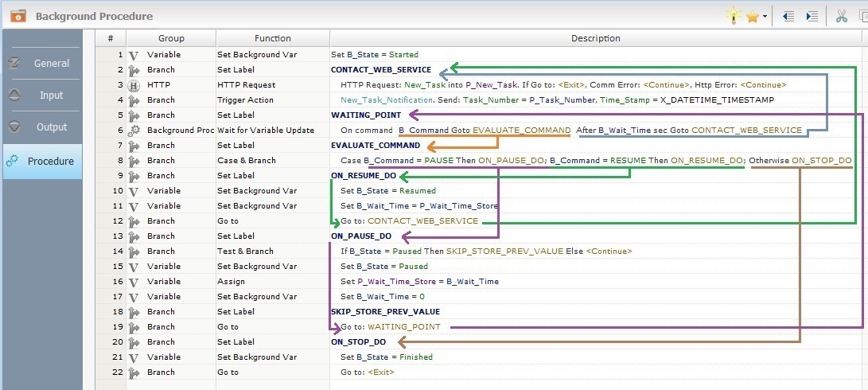Click the Function column header
868x390 pixels.
point(272,38)
